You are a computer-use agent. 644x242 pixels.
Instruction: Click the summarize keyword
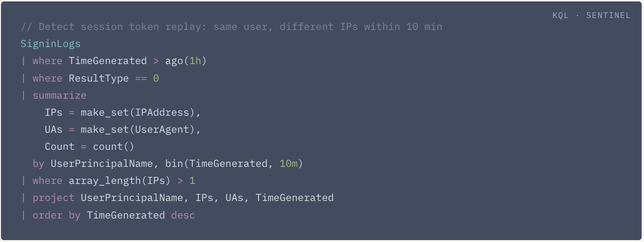(59, 95)
